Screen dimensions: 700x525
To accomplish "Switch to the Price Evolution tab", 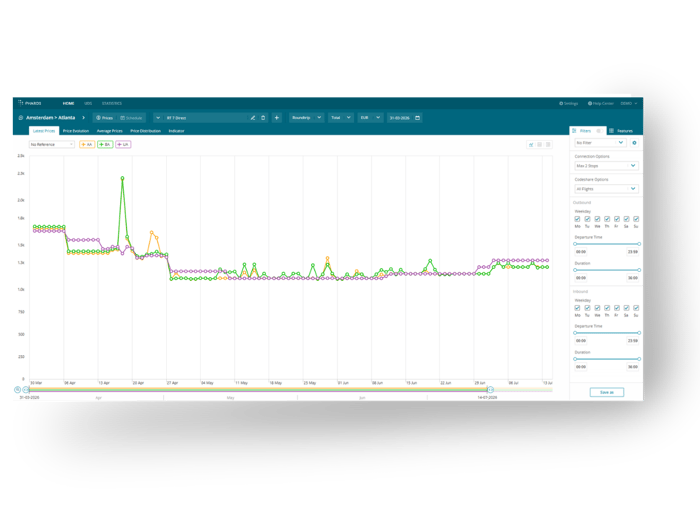I will 76,131.
